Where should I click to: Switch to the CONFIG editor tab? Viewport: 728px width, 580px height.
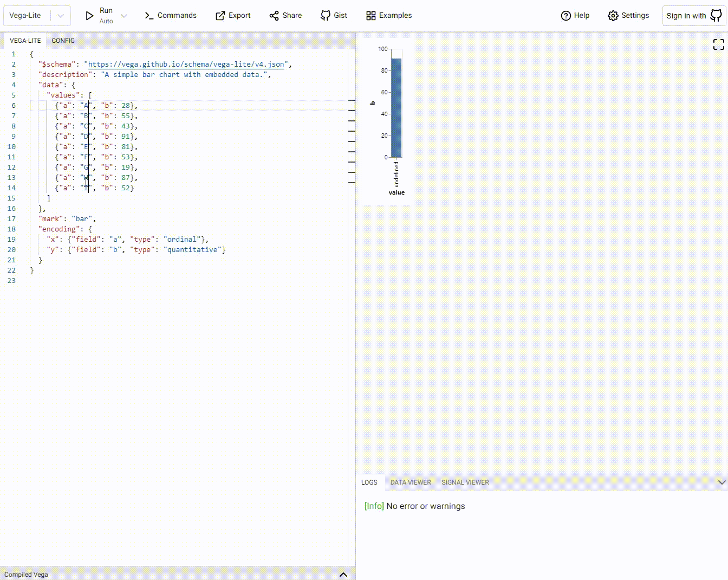click(63, 41)
